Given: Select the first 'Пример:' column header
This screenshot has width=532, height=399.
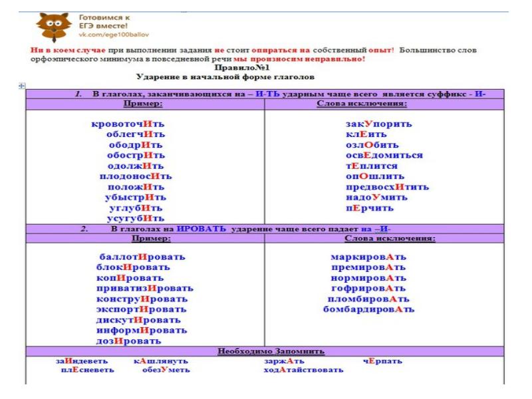Looking at the screenshot, I should point(145,104).
